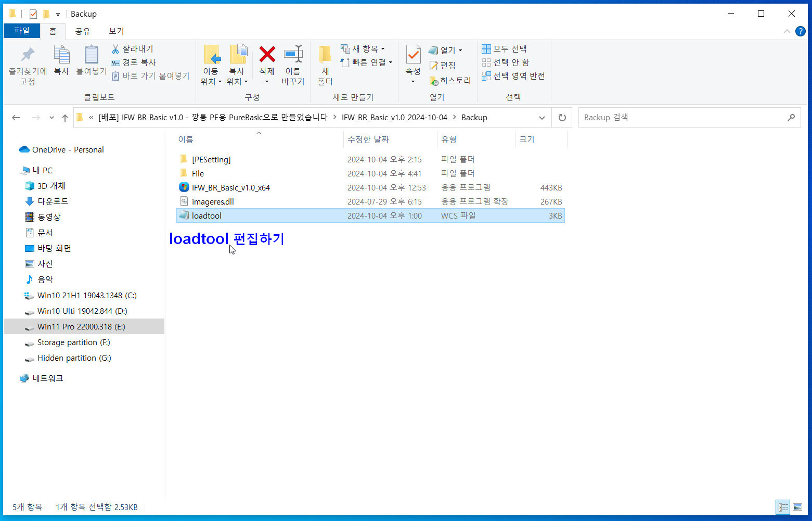Select Paste shortcut (바로 가기 붙여넣기)
This screenshot has height=521, width=812.
151,76
